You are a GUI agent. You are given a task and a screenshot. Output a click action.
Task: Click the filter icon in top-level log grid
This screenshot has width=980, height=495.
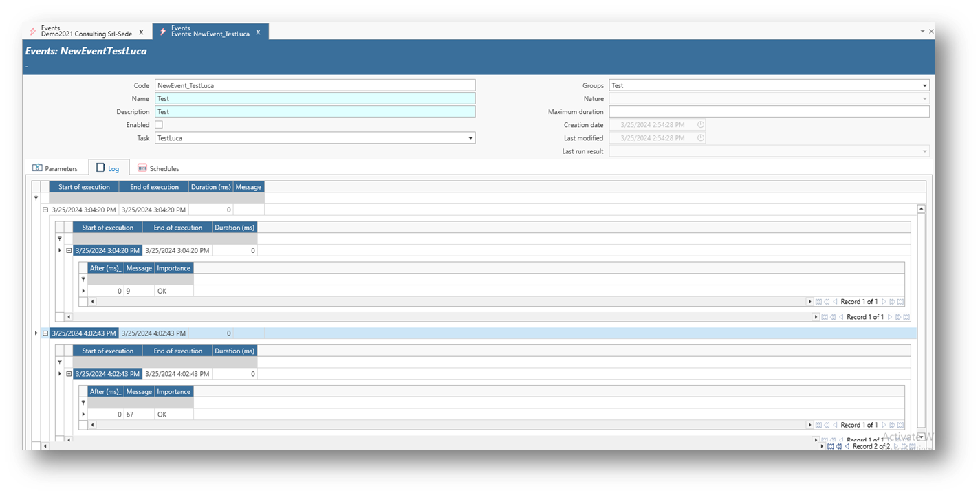pos(36,198)
